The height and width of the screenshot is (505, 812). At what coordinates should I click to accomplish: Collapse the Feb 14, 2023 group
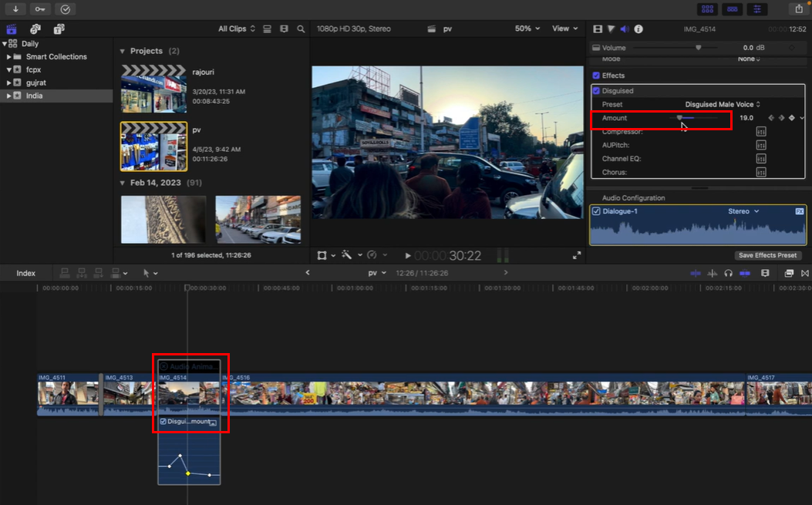(x=122, y=183)
